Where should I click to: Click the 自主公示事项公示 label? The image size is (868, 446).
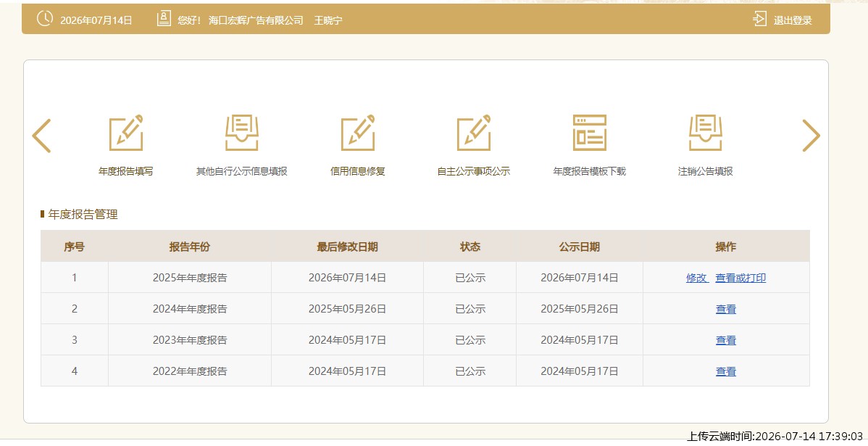point(474,171)
